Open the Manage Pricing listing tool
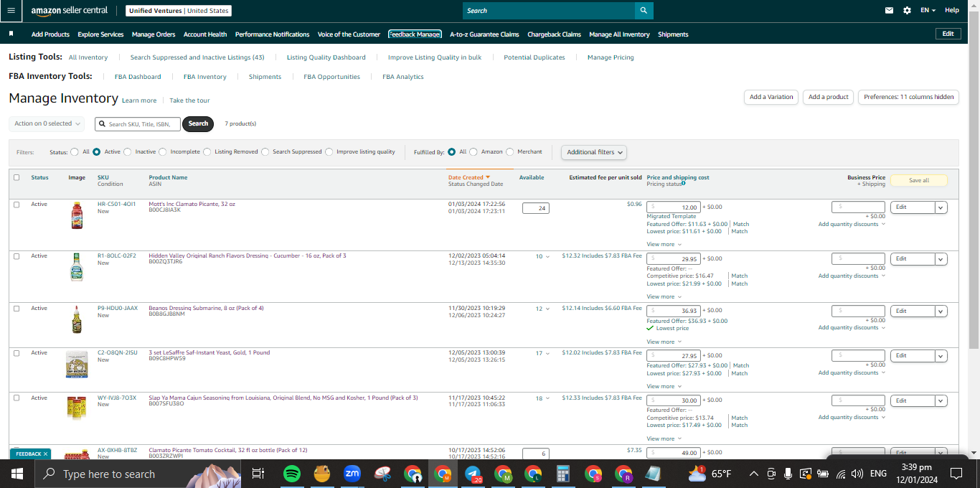980x488 pixels. click(611, 57)
